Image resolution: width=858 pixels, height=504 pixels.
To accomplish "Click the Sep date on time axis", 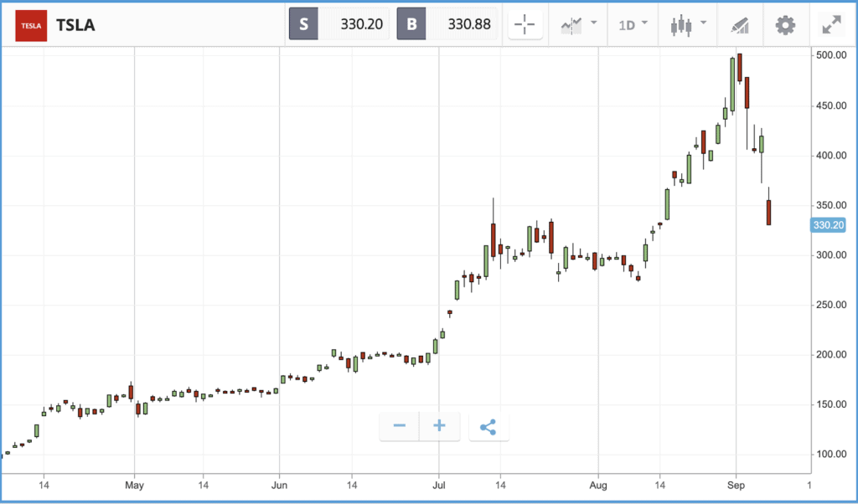I will pyautogui.click(x=736, y=485).
